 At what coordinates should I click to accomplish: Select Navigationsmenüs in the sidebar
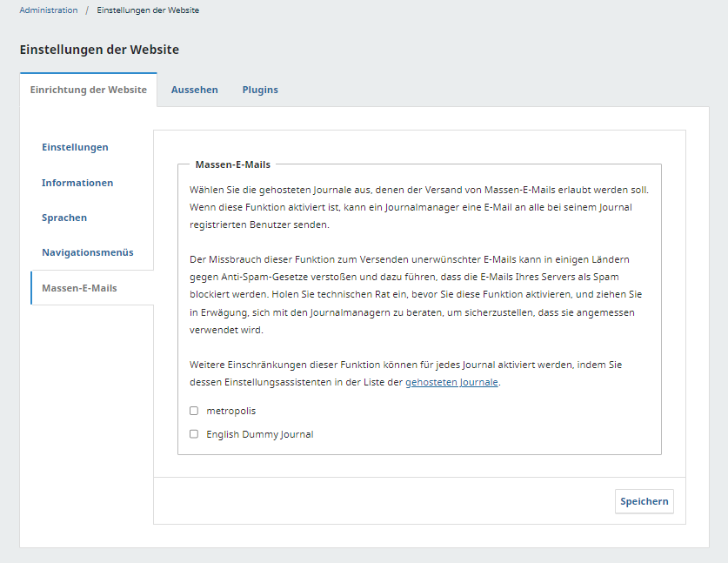pyautogui.click(x=87, y=252)
